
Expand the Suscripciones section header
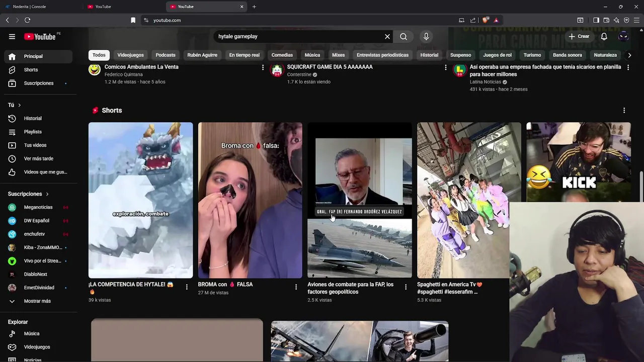tap(29, 194)
